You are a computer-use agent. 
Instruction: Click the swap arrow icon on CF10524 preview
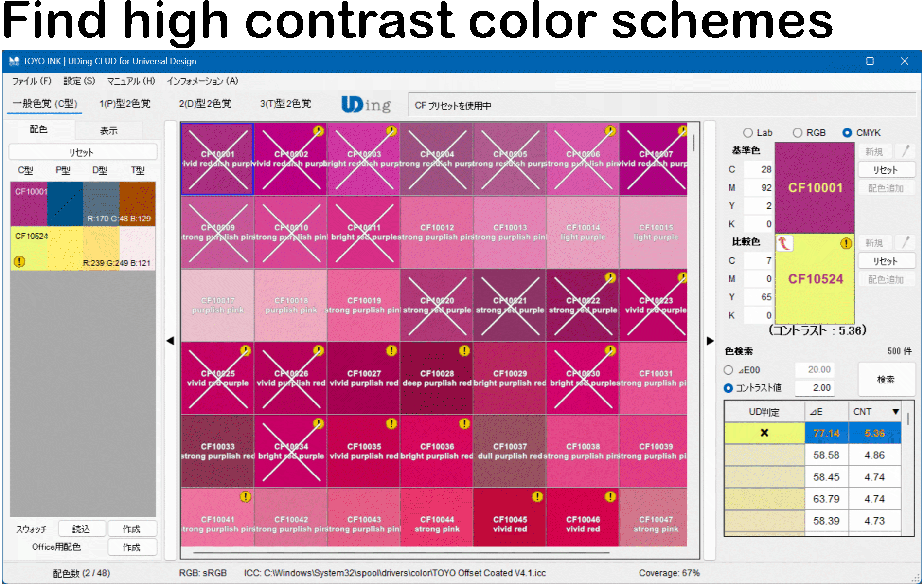pyautogui.click(x=783, y=243)
